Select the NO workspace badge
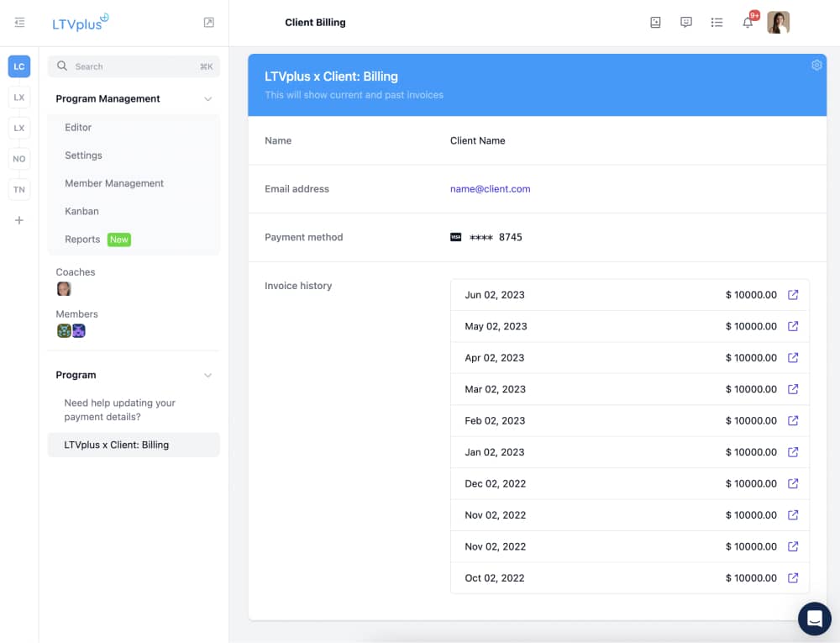Image resolution: width=840 pixels, height=643 pixels. point(19,159)
